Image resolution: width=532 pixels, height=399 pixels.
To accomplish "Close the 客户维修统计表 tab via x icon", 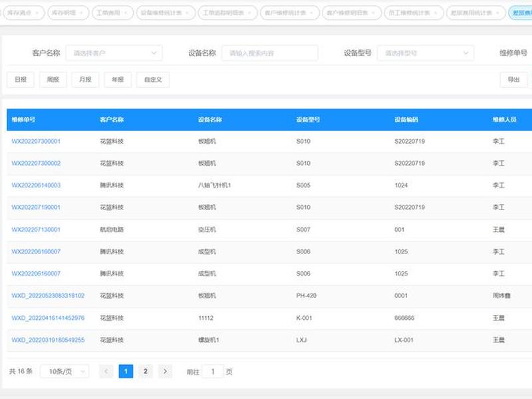I will click(312, 13).
